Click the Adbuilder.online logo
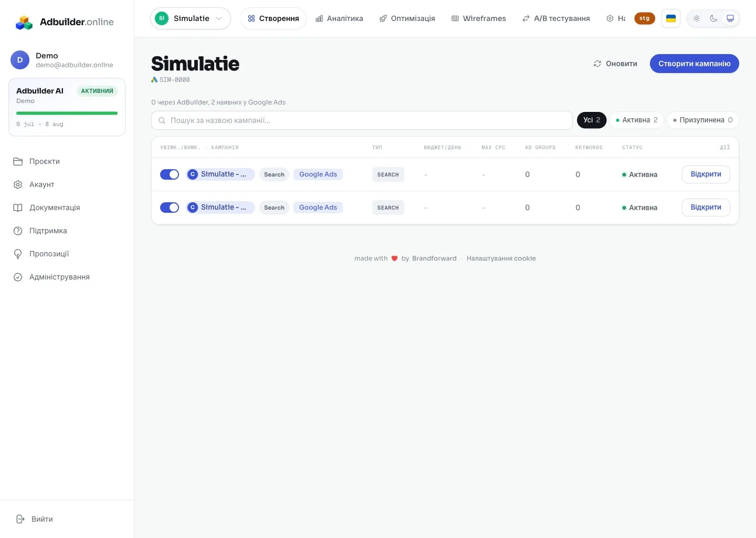 (65, 22)
